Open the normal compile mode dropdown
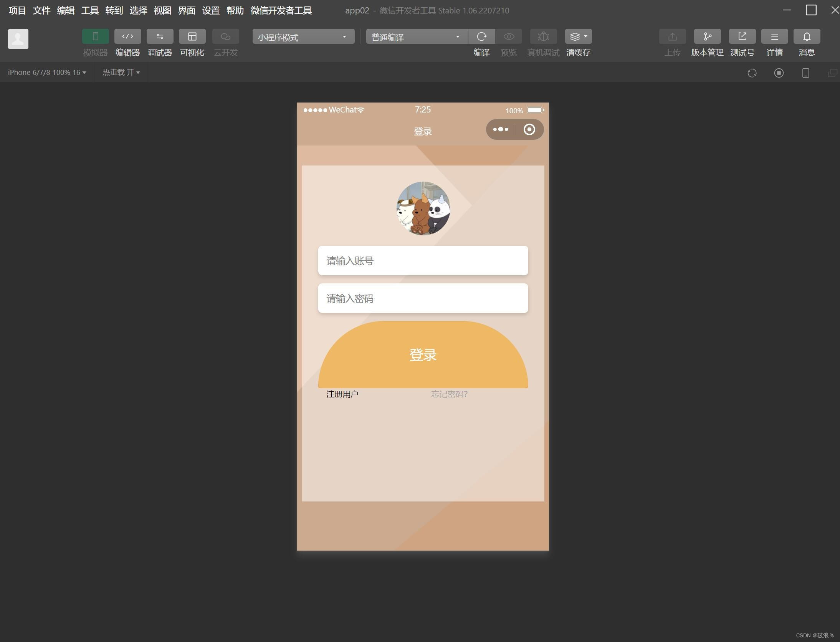The image size is (840, 642). click(x=417, y=36)
